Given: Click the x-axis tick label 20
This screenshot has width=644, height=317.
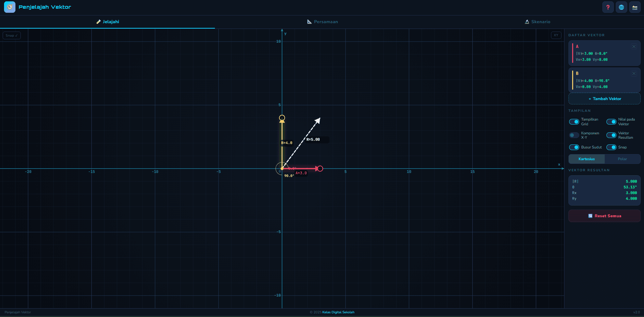Looking at the screenshot, I should pos(536,172).
